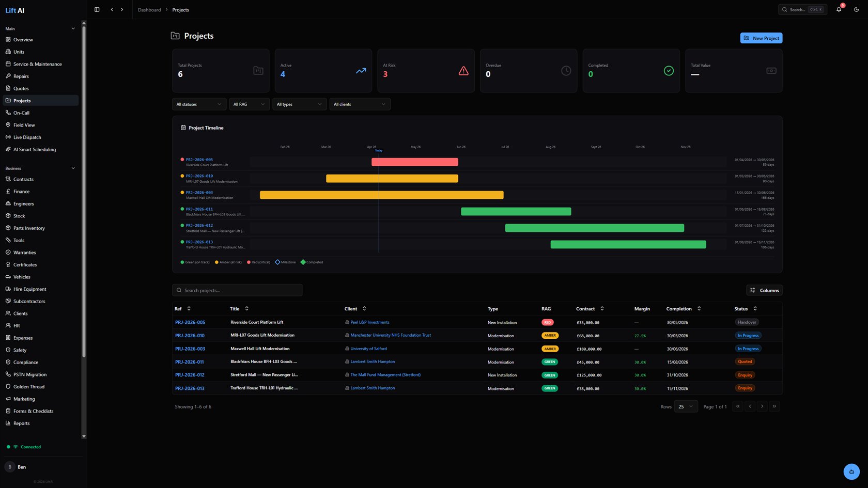
Task: Open the PRJ-2026-010 project link
Action: tap(190, 336)
